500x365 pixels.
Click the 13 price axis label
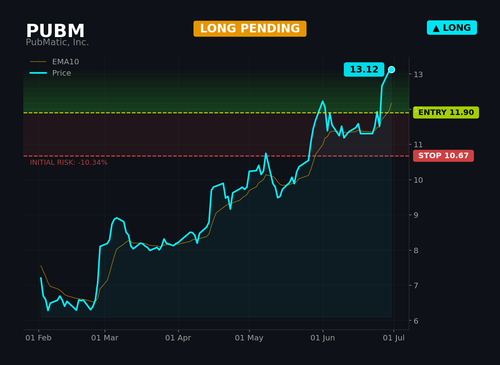(418, 74)
